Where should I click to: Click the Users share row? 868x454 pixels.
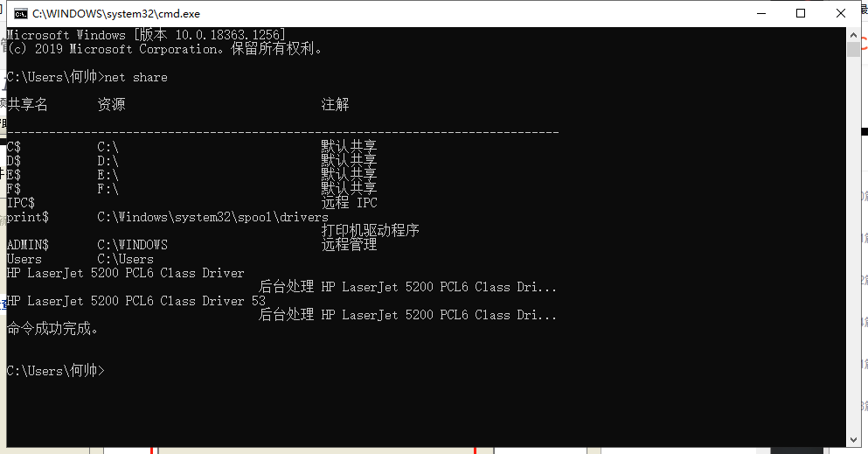[x=80, y=259]
